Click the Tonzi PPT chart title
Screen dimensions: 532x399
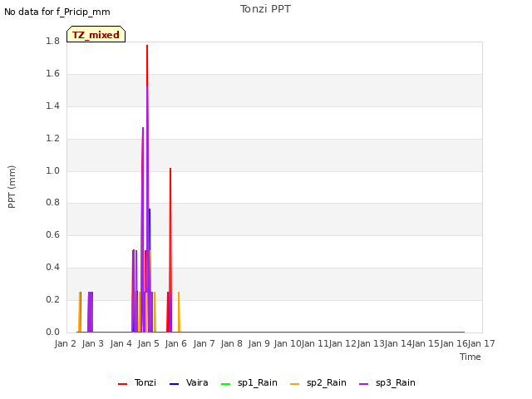click(265, 9)
